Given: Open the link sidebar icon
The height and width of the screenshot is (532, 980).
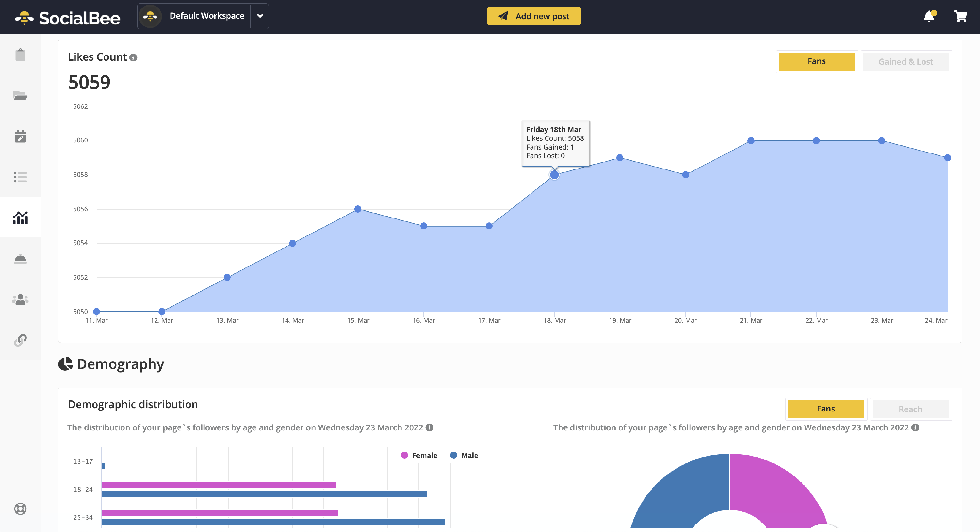Looking at the screenshot, I should point(21,340).
